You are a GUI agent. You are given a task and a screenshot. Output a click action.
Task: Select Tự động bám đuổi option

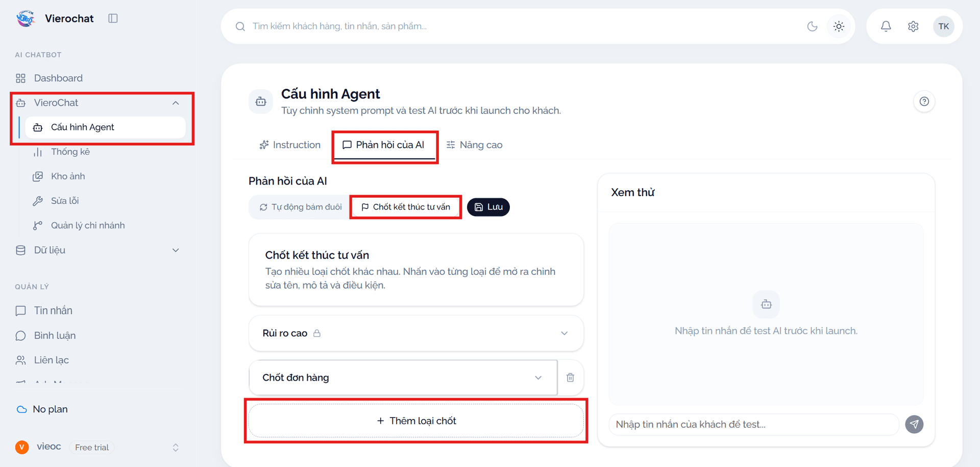tap(301, 207)
